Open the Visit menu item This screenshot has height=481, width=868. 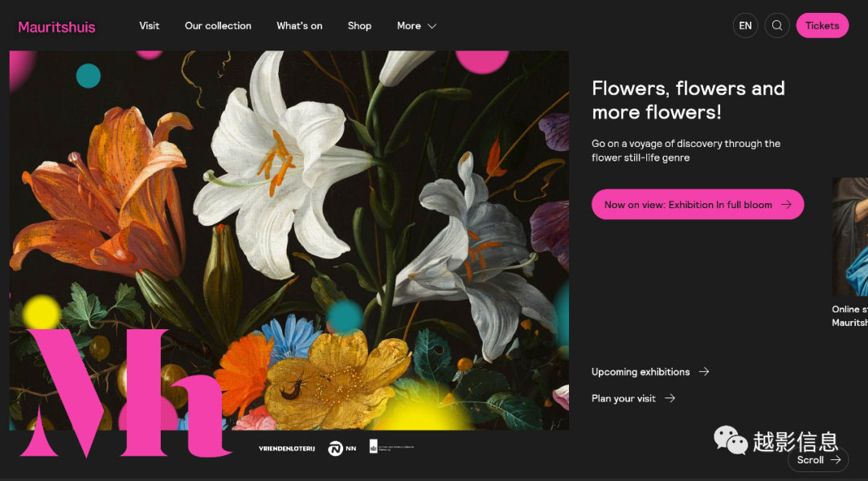coord(149,26)
